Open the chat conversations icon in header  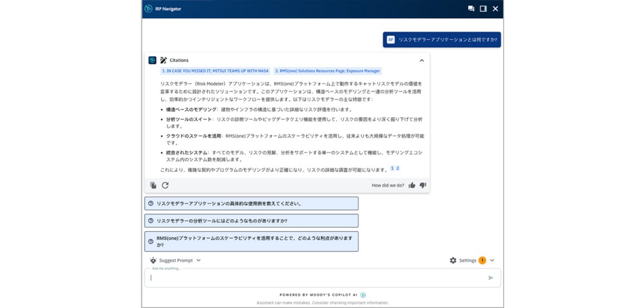(471, 9)
